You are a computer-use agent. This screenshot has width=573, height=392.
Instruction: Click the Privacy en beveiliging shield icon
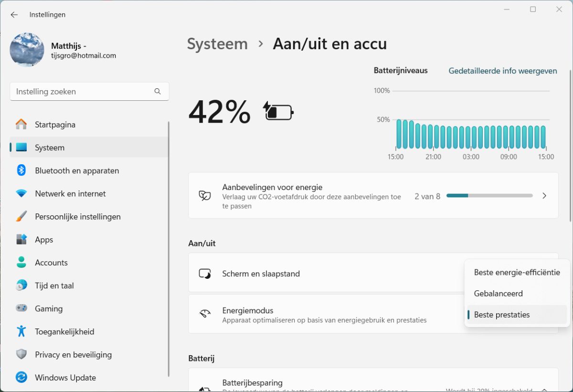pos(21,355)
